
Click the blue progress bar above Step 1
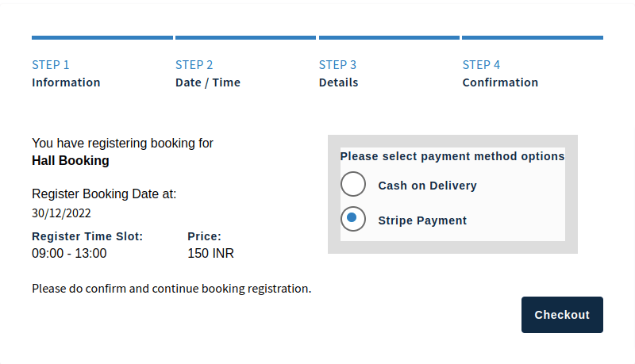coord(102,37)
